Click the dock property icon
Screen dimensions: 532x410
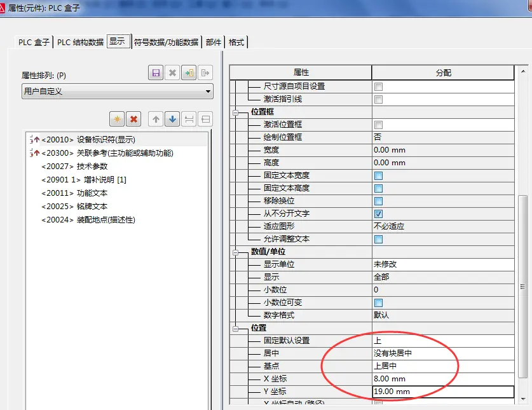[189, 119]
